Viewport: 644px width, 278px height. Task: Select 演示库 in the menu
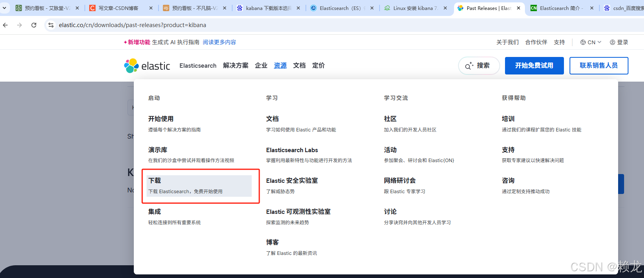[158, 150]
